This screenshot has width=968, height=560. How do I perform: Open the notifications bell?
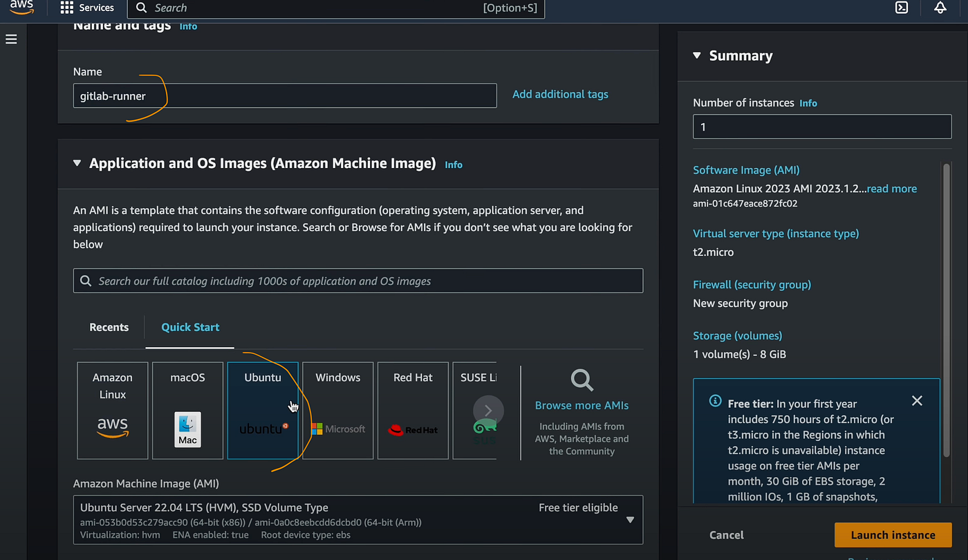[x=940, y=8]
